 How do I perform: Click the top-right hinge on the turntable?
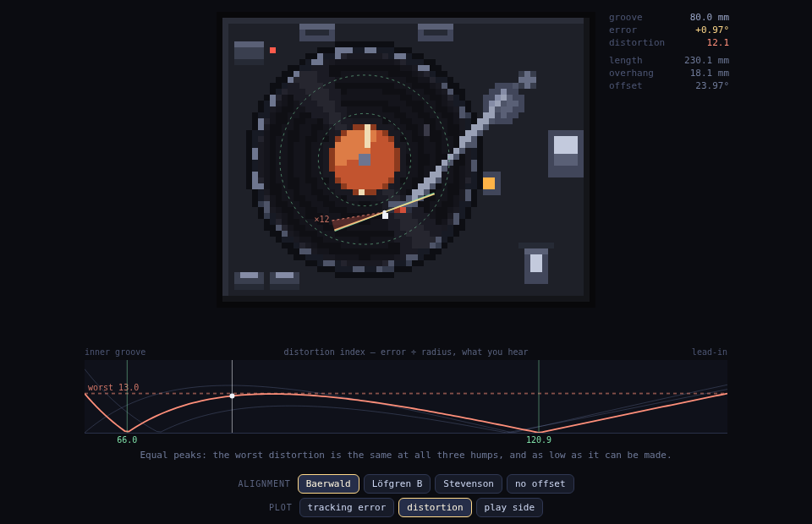point(436,33)
